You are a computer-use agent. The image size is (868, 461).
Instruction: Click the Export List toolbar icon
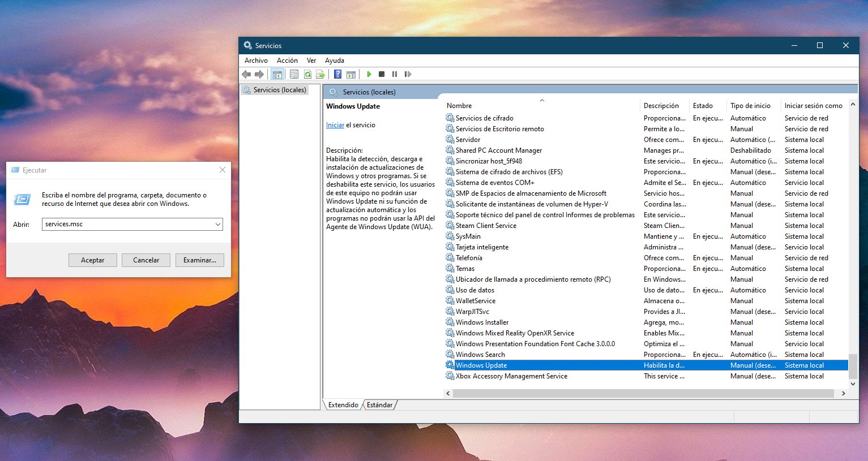(x=320, y=74)
